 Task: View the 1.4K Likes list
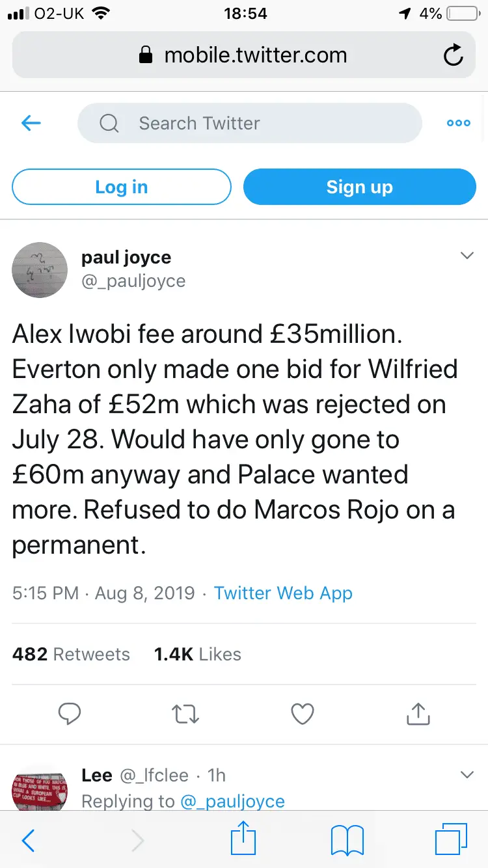[x=198, y=655]
